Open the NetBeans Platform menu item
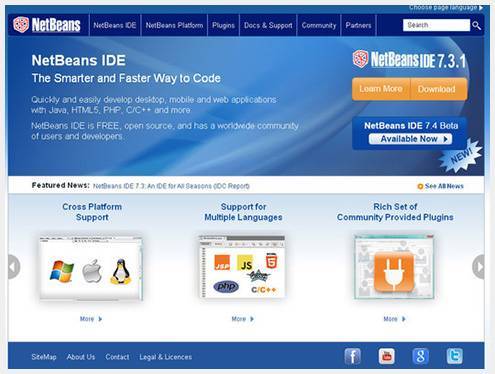This screenshot has height=374, width=495. coord(174,25)
